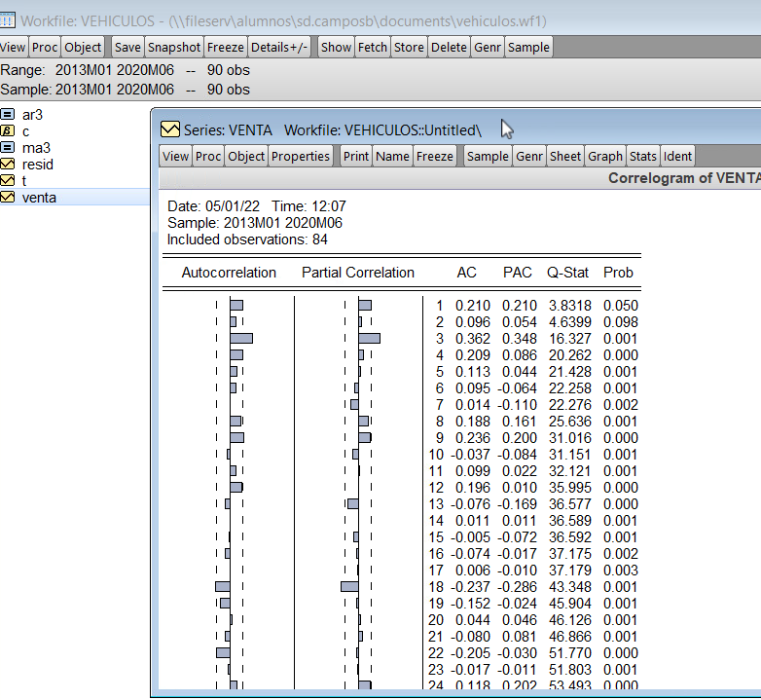Click the Ident button
This screenshot has height=700, width=761.
point(677,156)
